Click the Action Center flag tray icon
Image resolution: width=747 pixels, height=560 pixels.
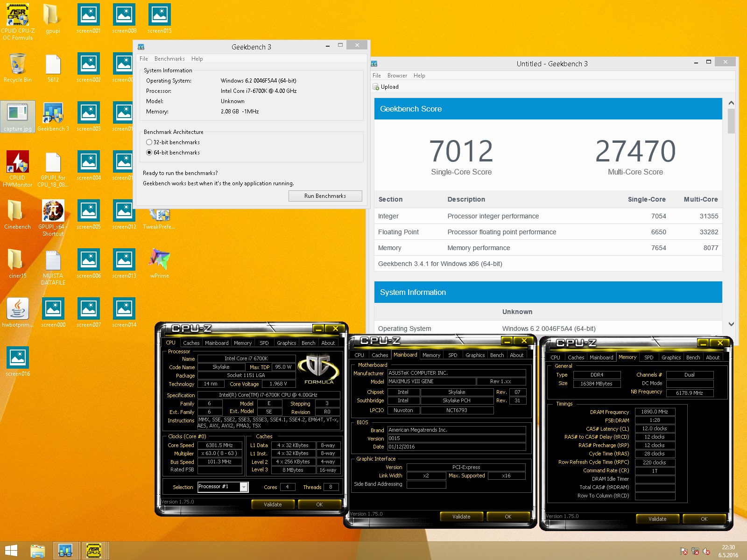point(684,551)
